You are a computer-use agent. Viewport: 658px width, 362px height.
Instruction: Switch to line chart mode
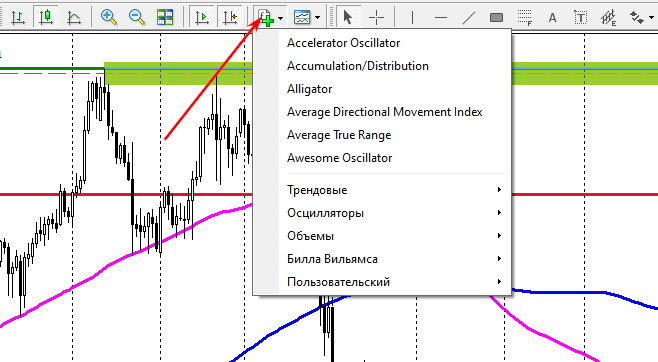[74, 17]
